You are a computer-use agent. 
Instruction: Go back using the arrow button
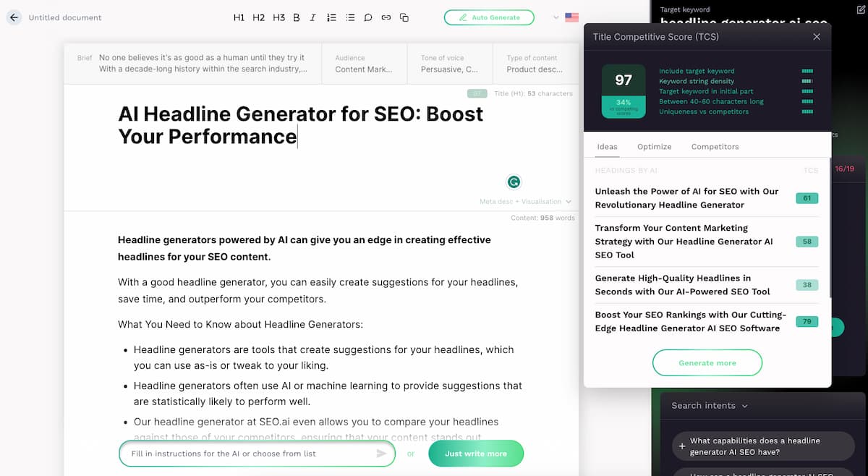coord(14,17)
